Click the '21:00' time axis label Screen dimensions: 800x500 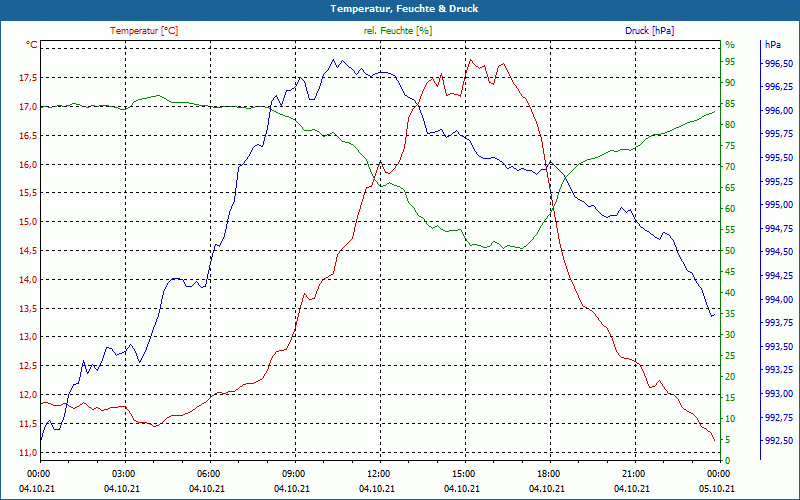634,473
